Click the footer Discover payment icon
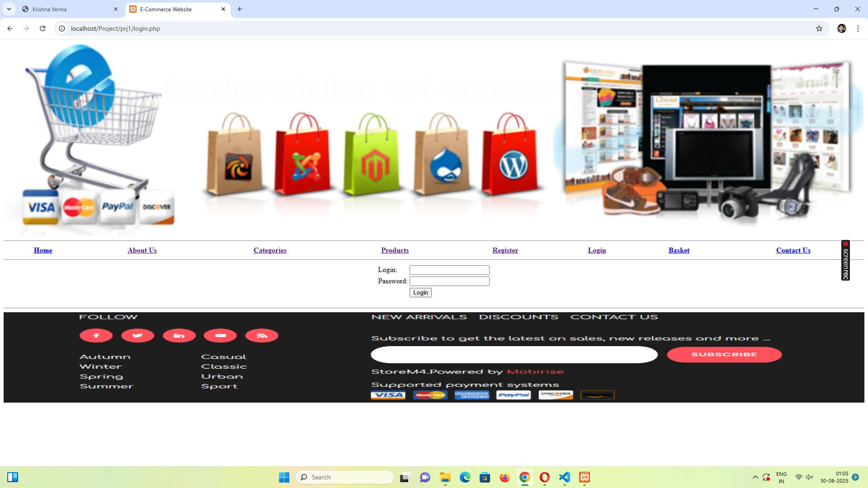This screenshot has height=488, width=868. point(556,395)
